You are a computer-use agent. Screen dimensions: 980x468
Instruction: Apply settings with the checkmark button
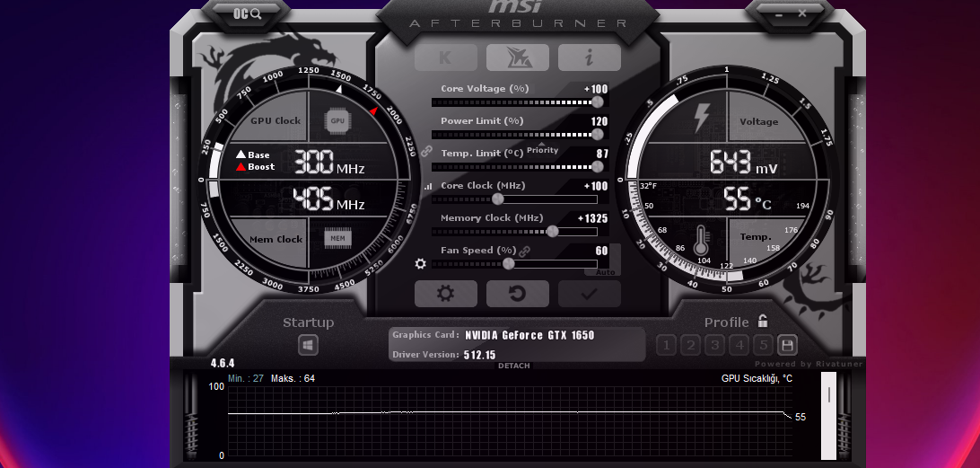point(590,294)
